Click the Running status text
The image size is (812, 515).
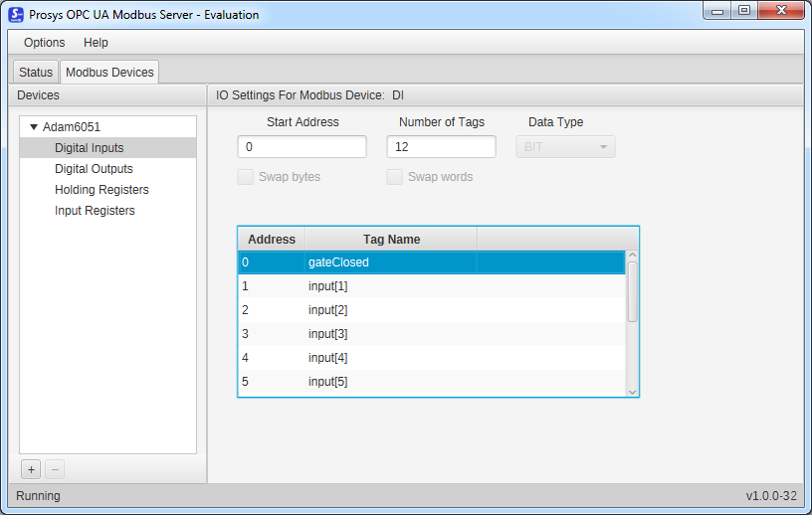[39, 496]
